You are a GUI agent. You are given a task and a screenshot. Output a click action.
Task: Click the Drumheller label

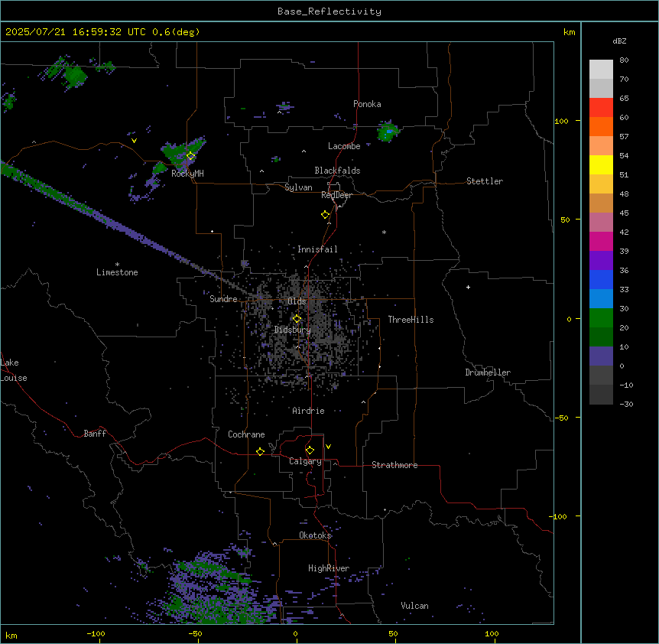point(488,372)
